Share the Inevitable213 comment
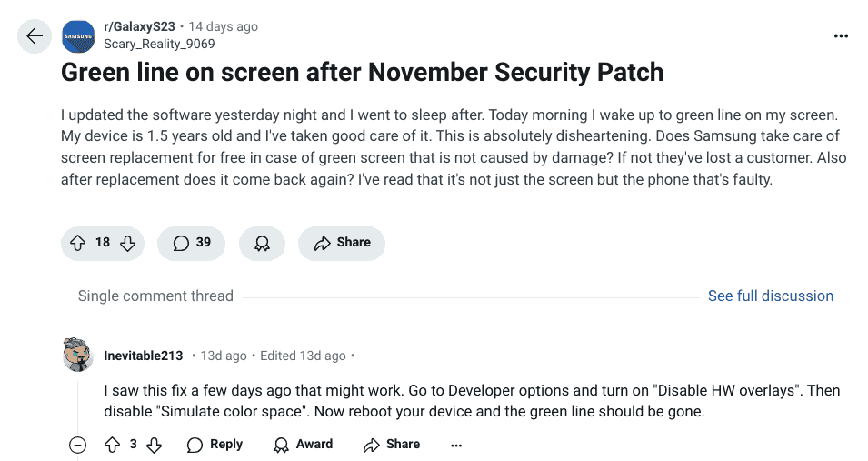868x461 pixels. [392, 445]
